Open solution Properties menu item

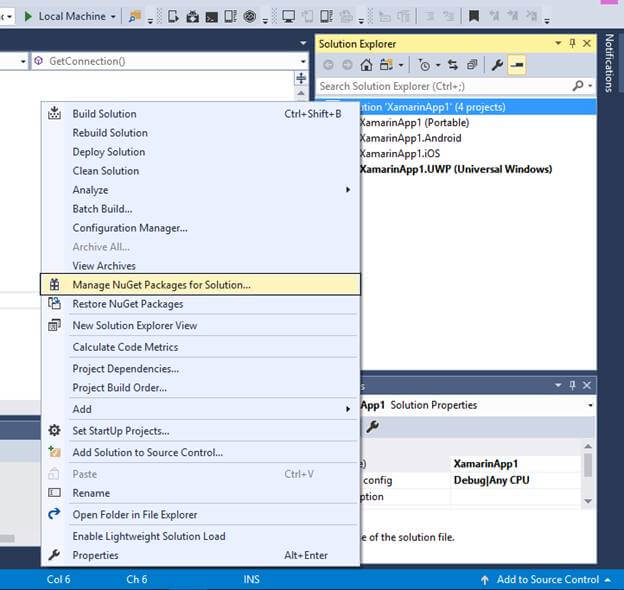click(201, 555)
